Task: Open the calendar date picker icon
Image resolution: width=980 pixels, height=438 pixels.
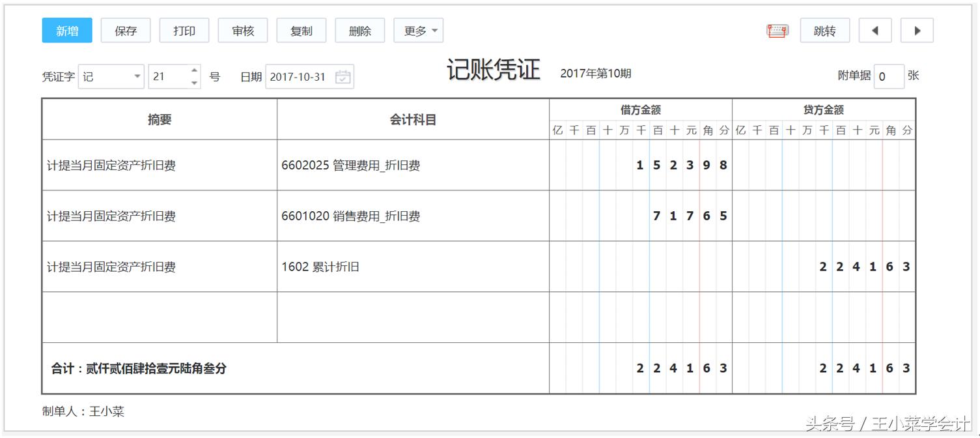Action: click(x=343, y=77)
